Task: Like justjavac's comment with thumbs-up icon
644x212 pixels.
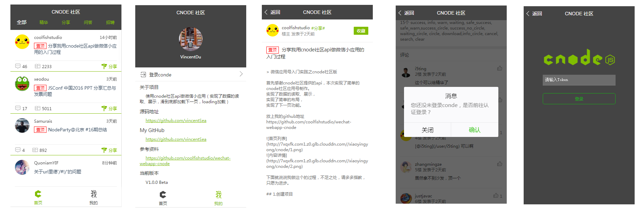Action: [496, 196]
